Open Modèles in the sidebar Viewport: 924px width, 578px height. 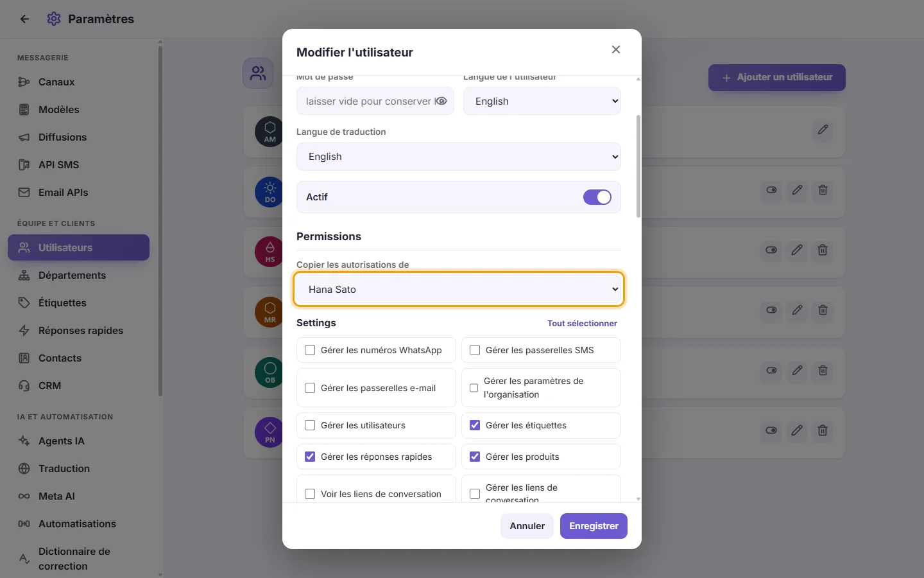78,110
